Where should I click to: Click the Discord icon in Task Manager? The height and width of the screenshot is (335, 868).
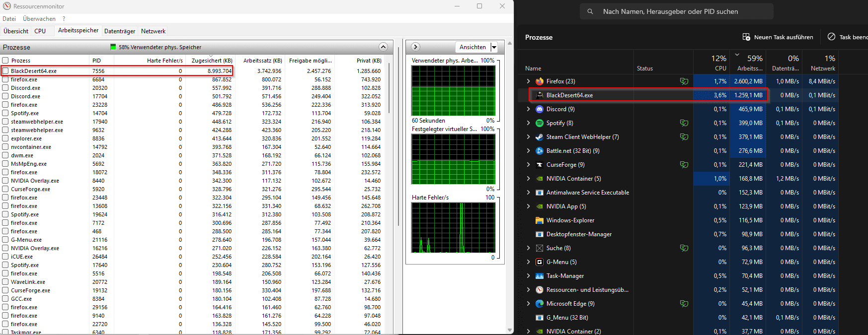(540, 109)
